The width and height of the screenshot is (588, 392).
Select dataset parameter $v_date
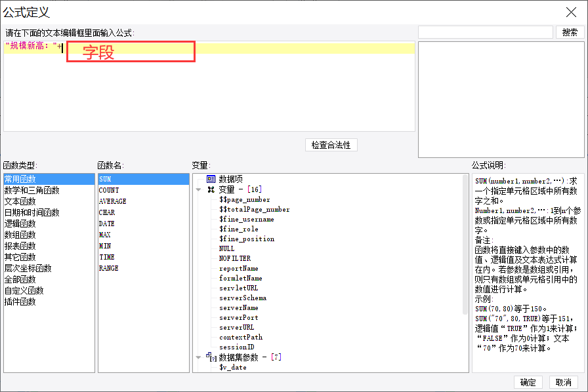[x=233, y=368]
